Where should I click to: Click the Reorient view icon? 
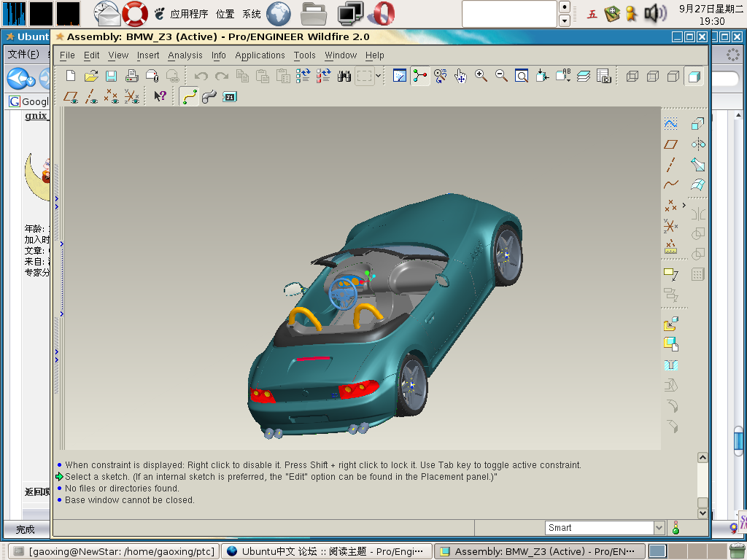(542, 76)
